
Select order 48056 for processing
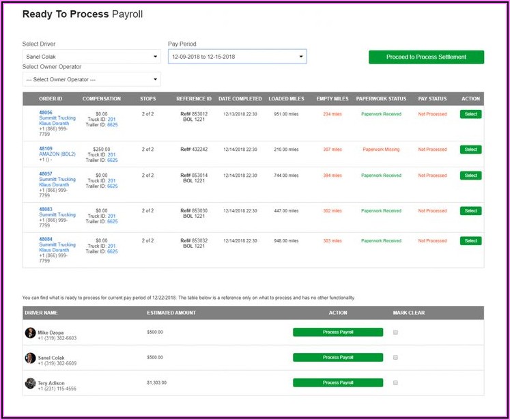click(x=470, y=114)
